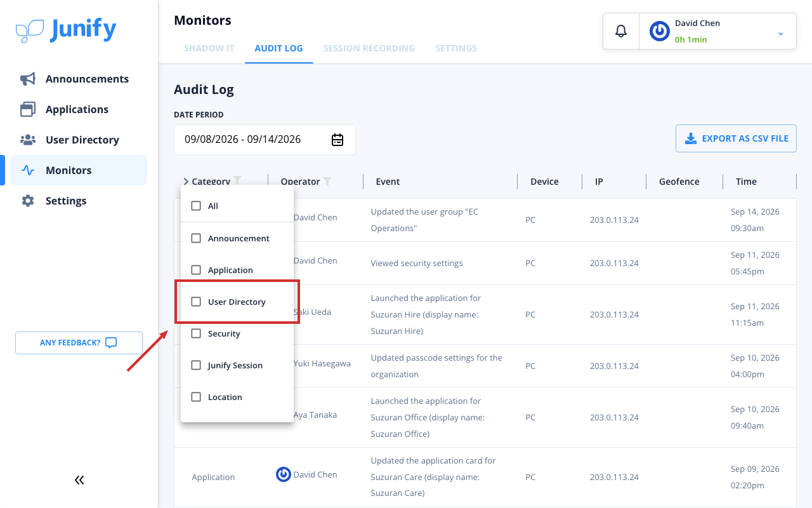
Task: Check the Application filter checkbox
Action: point(196,270)
